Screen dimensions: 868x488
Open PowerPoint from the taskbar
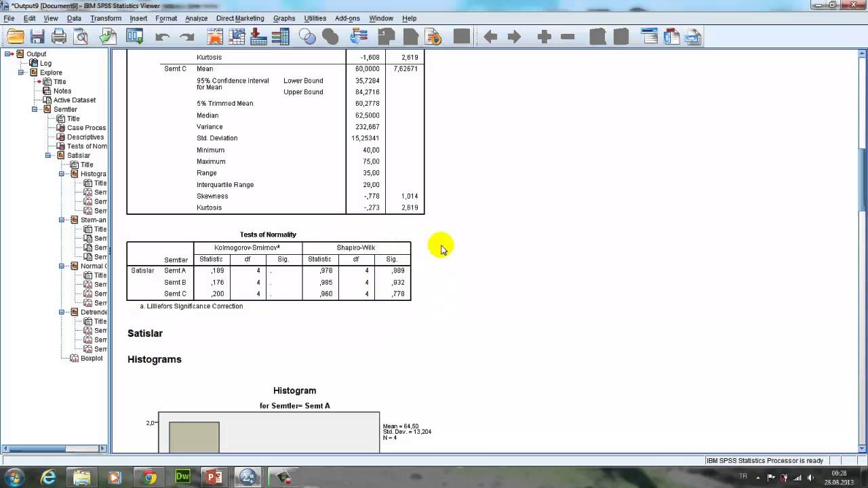pyautogui.click(x=214, y=477)
